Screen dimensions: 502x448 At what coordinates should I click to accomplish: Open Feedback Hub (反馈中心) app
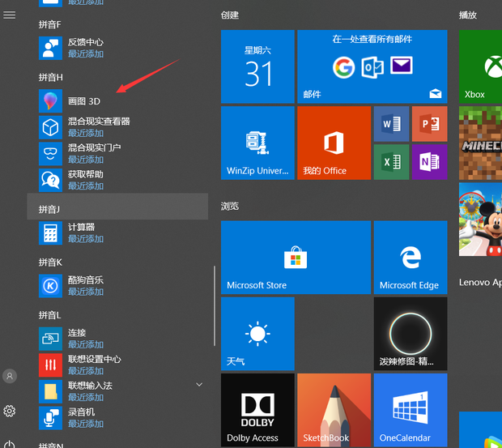[123, 48]
